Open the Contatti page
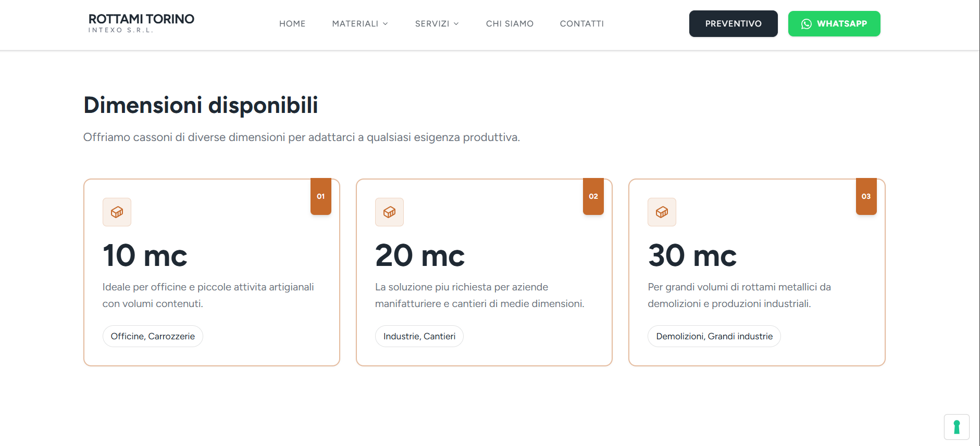 click(582, 24)
